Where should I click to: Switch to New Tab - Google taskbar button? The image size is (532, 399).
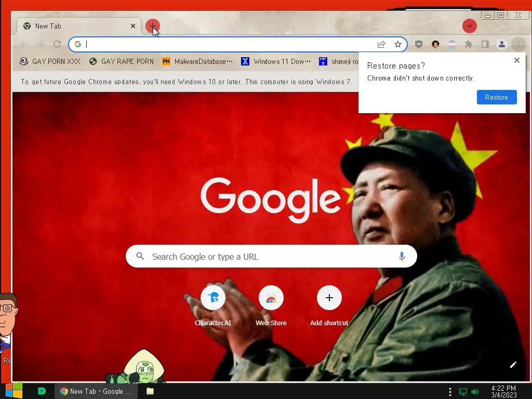click(x=96, y=391)
